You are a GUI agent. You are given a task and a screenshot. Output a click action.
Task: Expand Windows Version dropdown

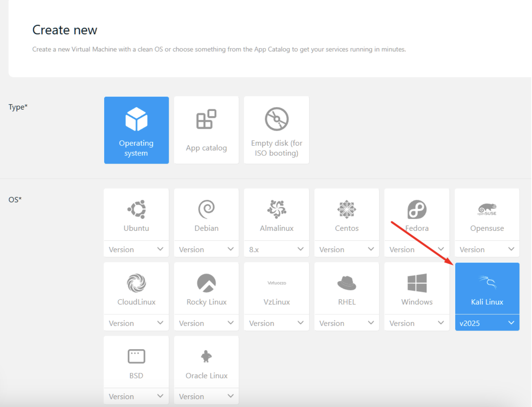tap(417, 323)
